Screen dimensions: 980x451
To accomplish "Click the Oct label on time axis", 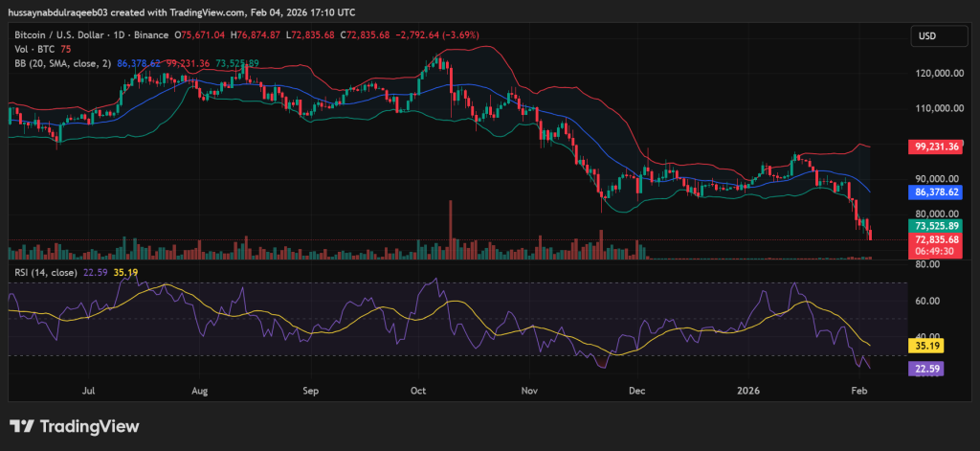I will pyautogui.click(x=417, y=391).
